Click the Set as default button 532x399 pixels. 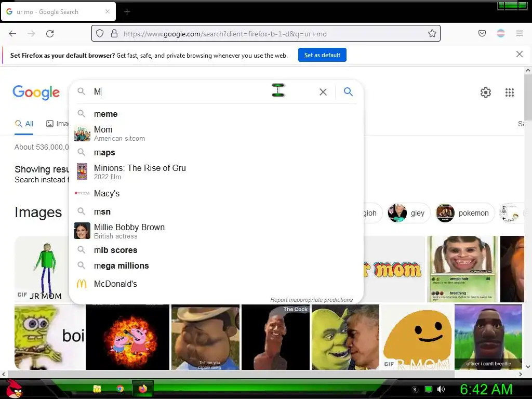tap(322, 55)
